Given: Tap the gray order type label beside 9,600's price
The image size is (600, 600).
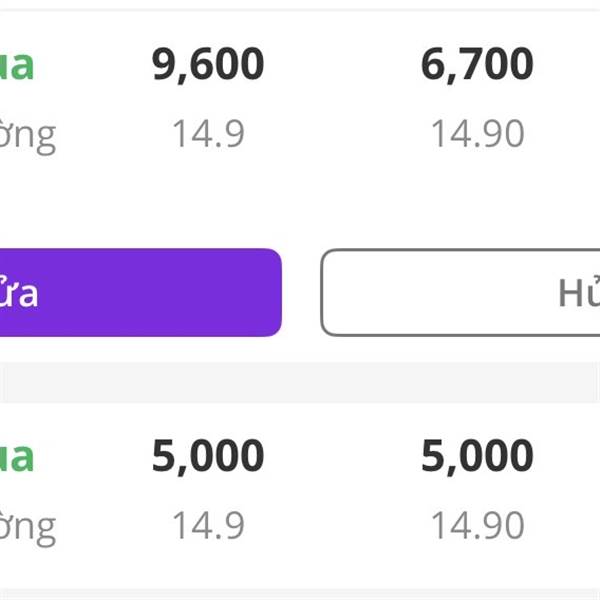Looking at the screenshot, I should 28,134.
